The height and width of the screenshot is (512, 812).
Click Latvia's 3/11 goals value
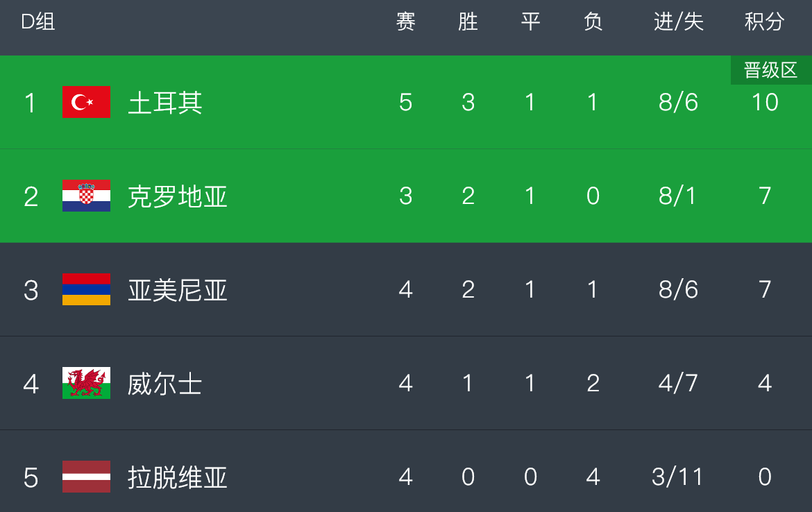coord(677,477)
